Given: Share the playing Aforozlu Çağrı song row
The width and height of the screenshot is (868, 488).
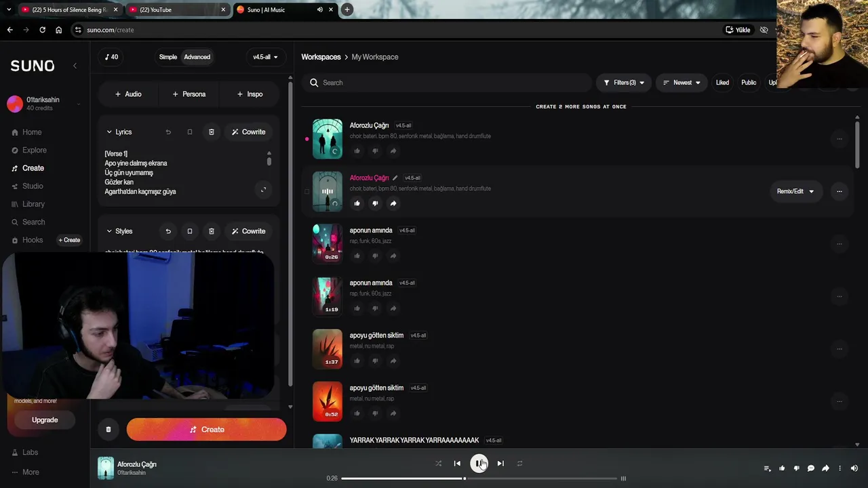Looking at the screenshot, I should click(393, 203).
